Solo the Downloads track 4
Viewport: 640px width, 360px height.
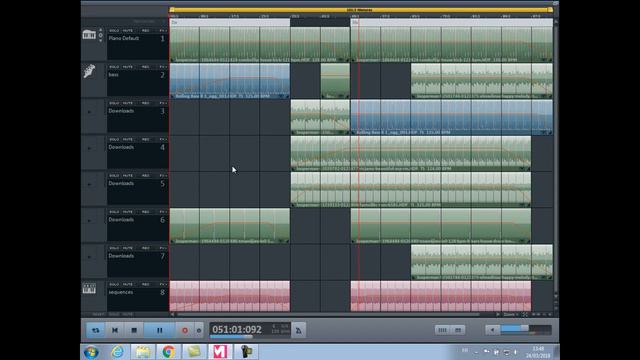pyautogui.click(x=114, y=139)
